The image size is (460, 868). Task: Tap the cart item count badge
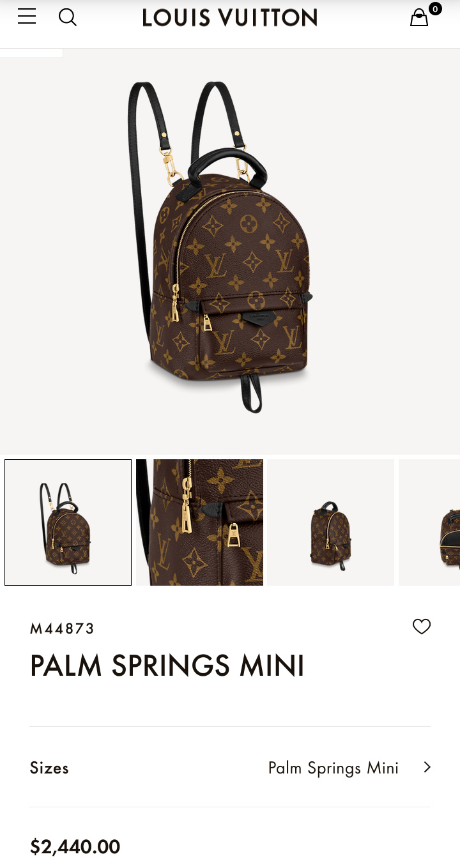435,8
